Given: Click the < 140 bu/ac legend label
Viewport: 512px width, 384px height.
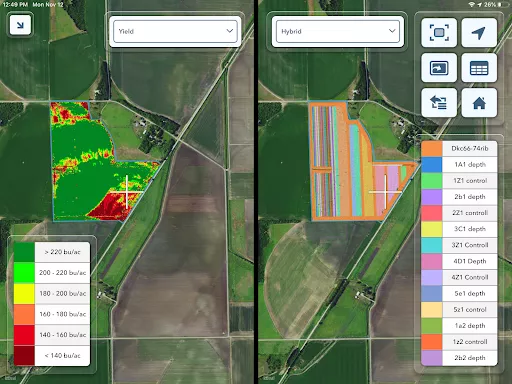Looking at the screenshot, I should [x=62, y=355].
